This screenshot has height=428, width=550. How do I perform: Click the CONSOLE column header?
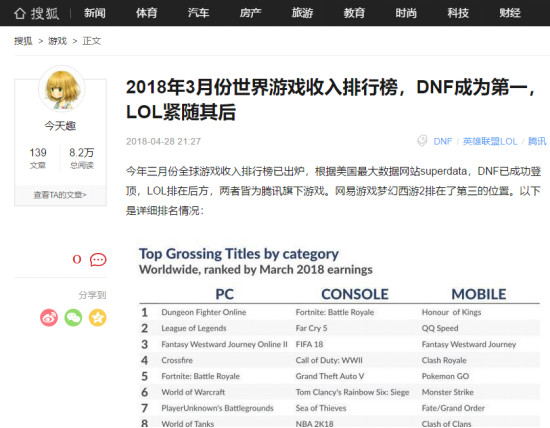click(x=355, y=294)
